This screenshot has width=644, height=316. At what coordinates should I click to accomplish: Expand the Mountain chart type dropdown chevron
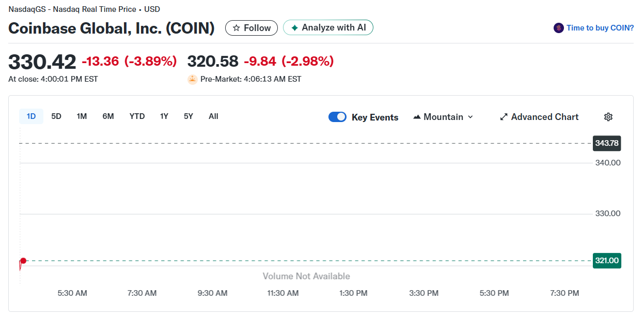tap(470, 117)
